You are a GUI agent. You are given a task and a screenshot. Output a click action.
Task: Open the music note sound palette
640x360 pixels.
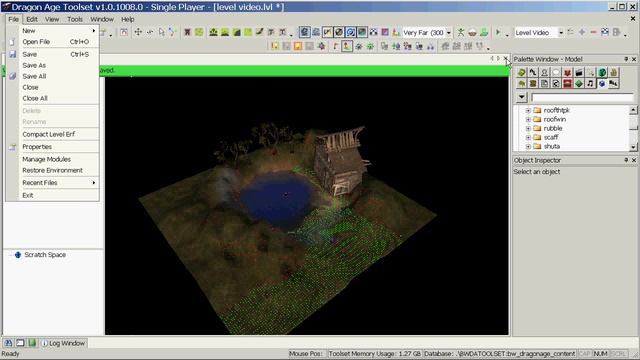click(x=590, y=84)
